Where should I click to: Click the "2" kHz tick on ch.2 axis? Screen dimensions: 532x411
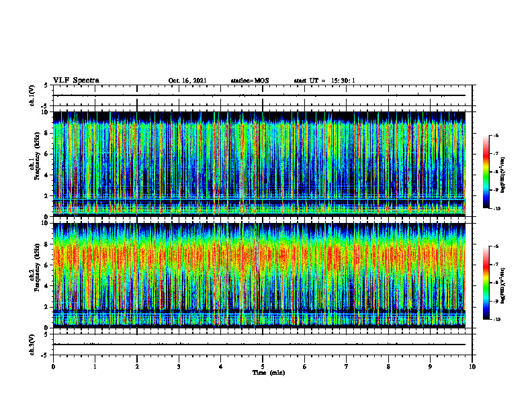pyautogui.click(x=47, y=307)
